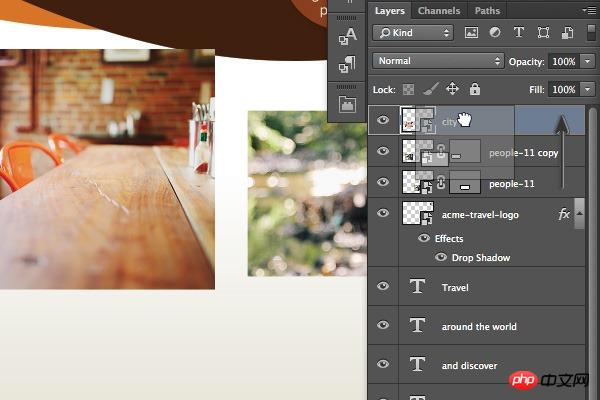The height and width of the screenshot is (400, 600).
Task: Hide the people-11 layer
Action: click(x=383, y=182)
